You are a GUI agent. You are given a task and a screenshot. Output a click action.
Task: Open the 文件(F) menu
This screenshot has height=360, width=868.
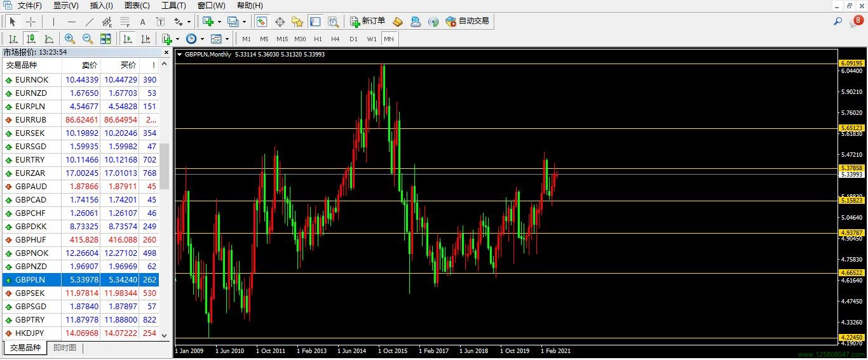[x=30, y=6]
